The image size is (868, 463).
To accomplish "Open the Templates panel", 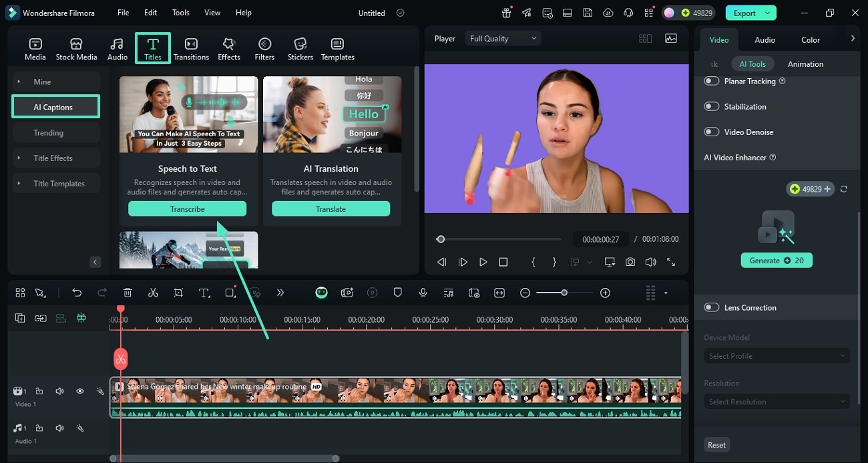I will click(x=337, y=49).
